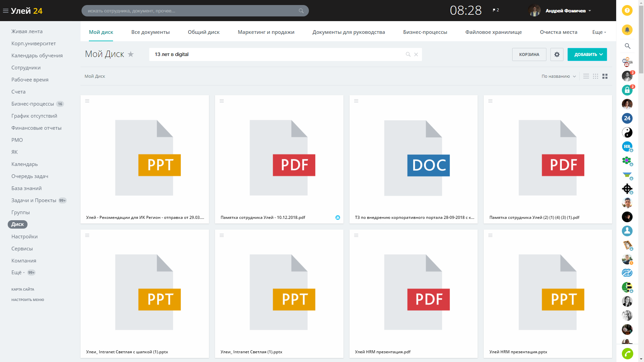The width and height of the screenshot is (644, 362).
Task: Open the help question mark icon
Action: [x=627, y=10]
